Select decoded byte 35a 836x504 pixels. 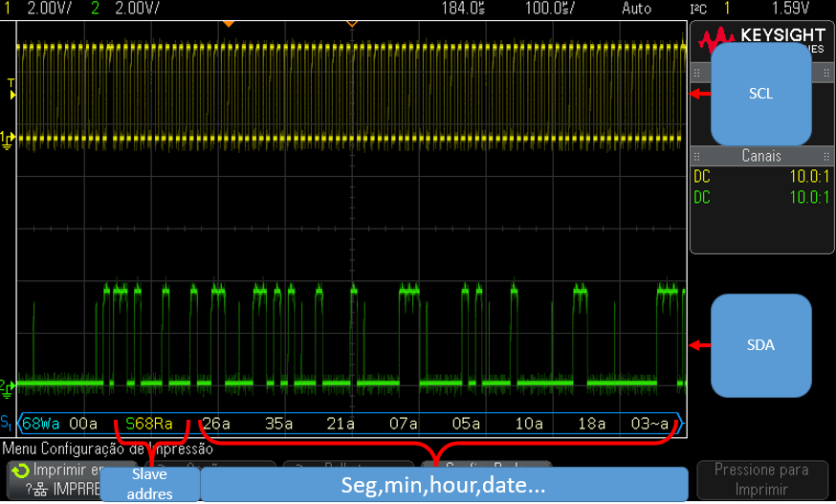point(279,424)
